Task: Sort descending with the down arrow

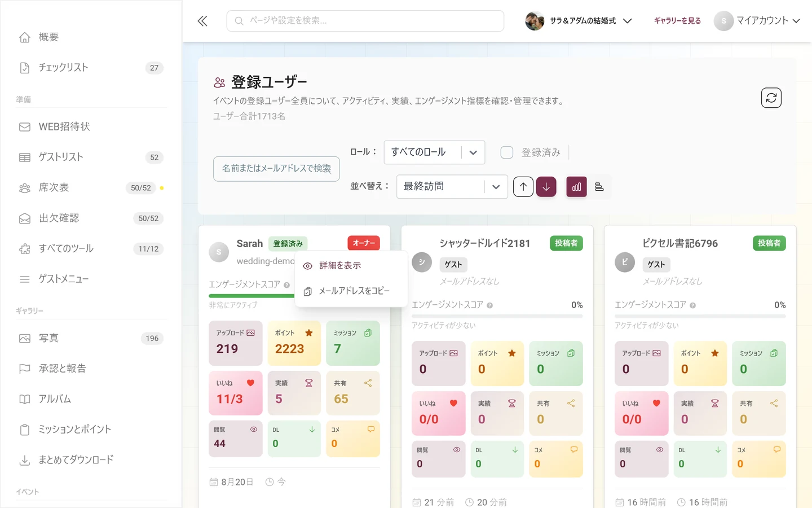Action: point(546,187)
